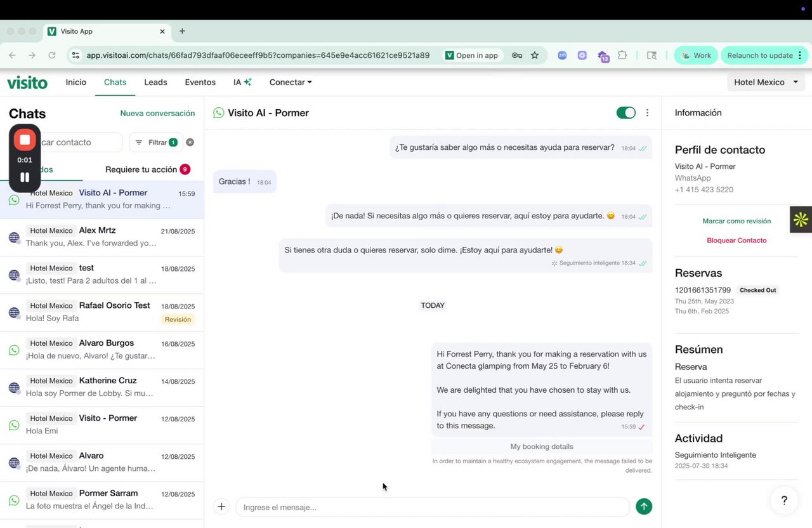This screenshot has width=812, height=528.
Task: Click the browser address bar URL
Action: [x=258, y=55]
